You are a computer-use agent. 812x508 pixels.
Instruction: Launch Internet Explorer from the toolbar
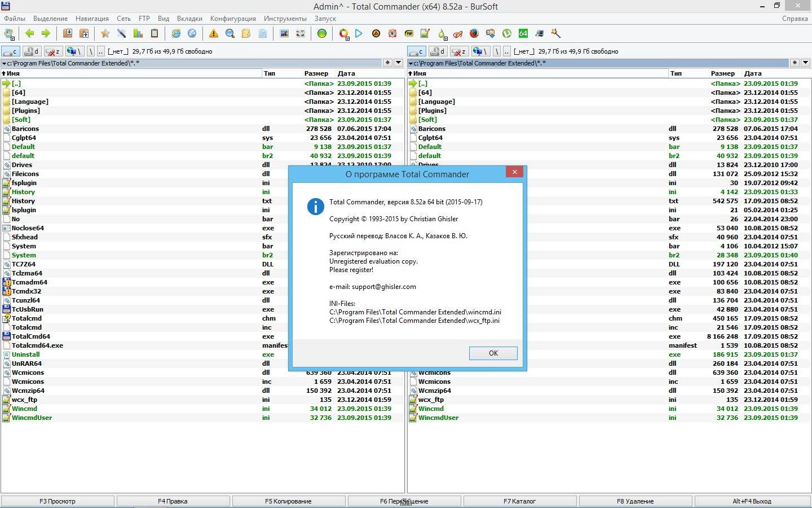(x=176, y=33)
